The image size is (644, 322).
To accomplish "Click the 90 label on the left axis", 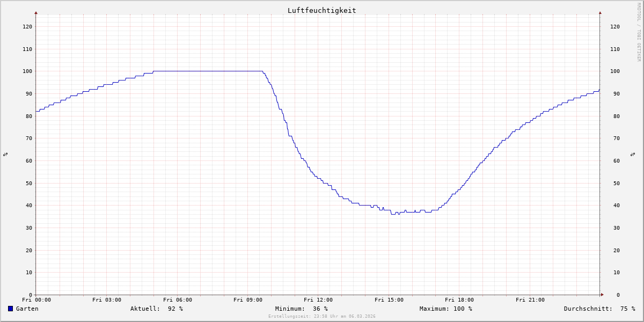I will (29, 93).
